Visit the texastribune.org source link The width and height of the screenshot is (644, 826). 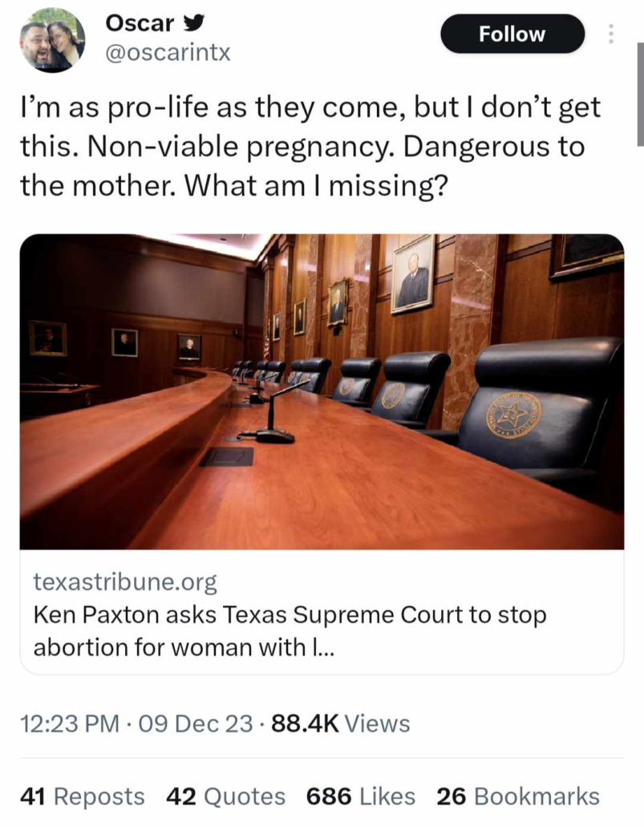coord(125,581)
